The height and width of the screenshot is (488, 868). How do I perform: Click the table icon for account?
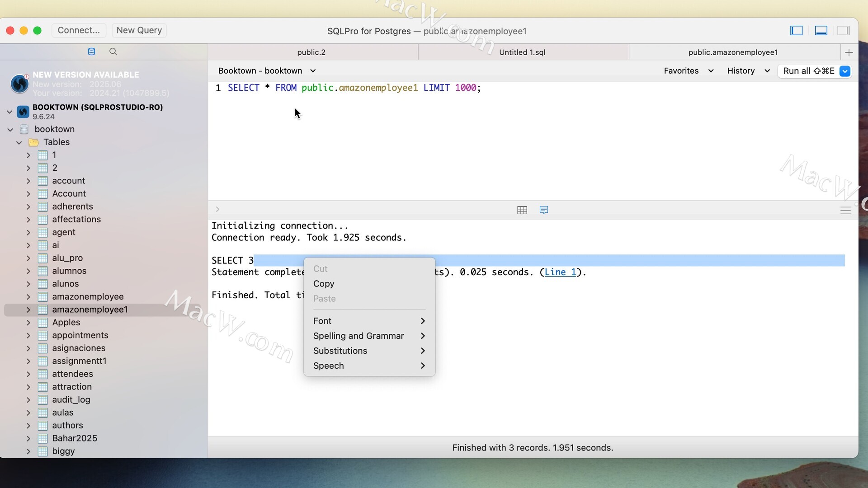tap(42, 181)
